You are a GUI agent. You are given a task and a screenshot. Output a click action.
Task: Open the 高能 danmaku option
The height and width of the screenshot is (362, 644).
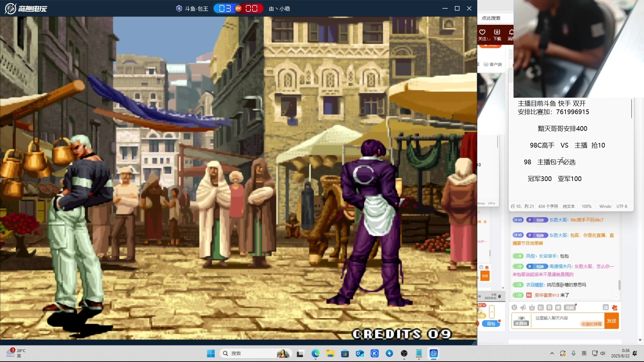tap(570, 307)
